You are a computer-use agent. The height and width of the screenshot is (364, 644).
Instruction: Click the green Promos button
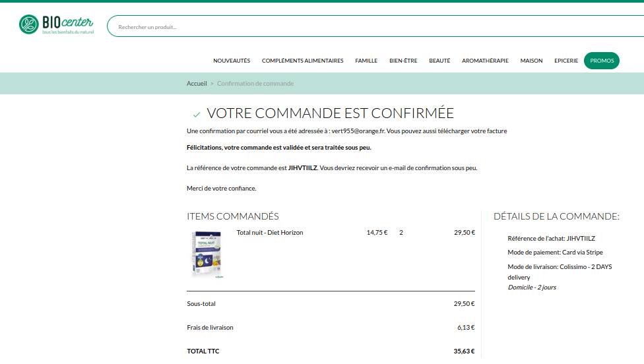[x=602, y=61]
